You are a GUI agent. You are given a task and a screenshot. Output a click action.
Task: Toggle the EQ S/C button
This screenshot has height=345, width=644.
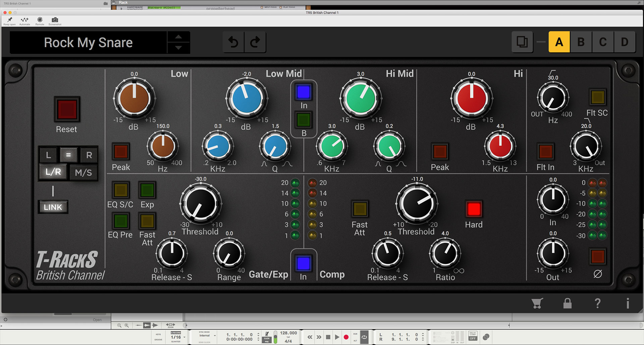click(x=121, y=190)
